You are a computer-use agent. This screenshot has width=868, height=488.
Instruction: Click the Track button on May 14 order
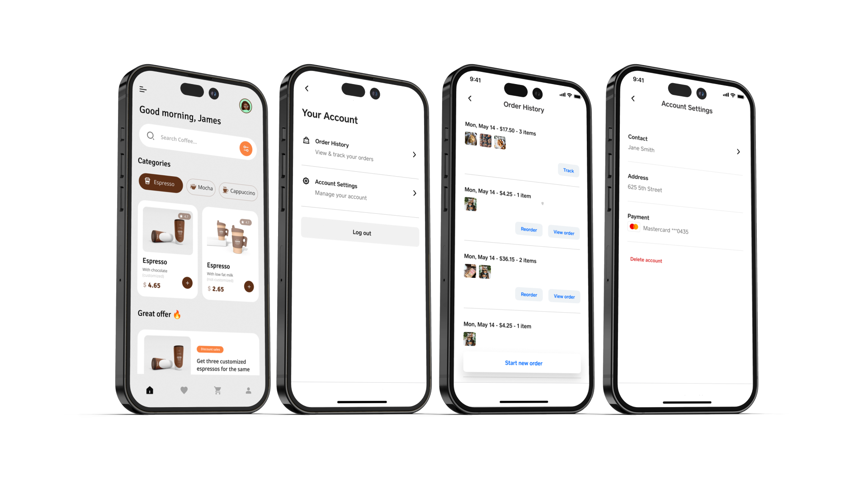(x=567, y=170)
